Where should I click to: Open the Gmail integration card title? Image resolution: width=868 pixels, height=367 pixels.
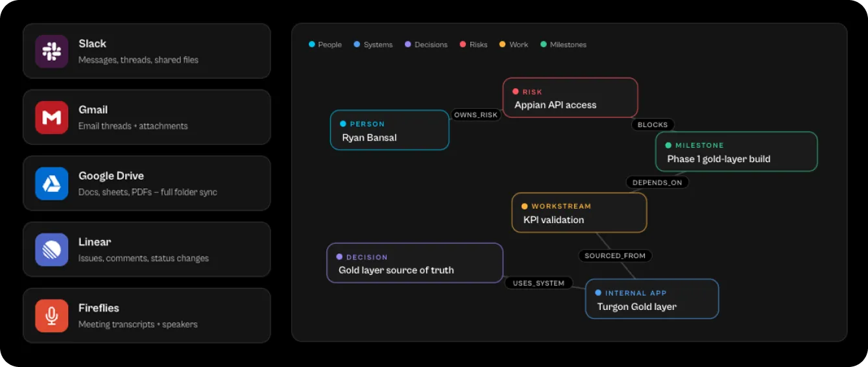[x=93, y=110]
